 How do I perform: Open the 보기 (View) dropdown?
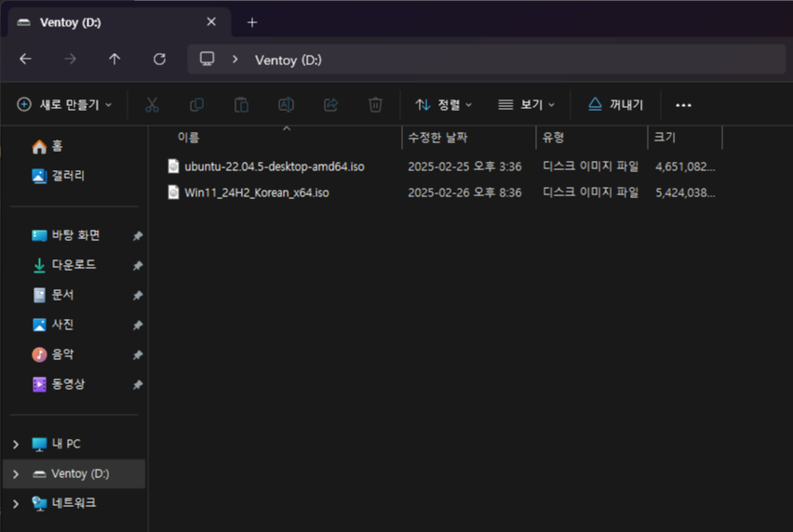[x=527, y=104]
